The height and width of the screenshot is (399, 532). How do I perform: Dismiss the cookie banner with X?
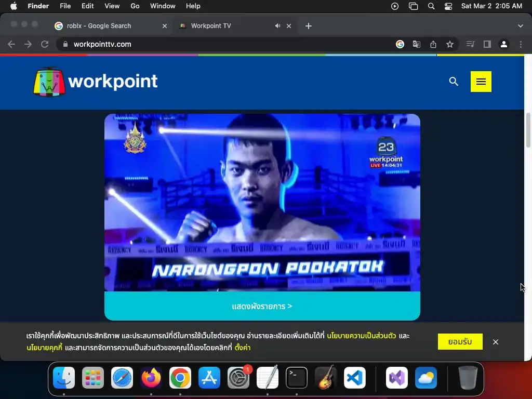(496, 342)
